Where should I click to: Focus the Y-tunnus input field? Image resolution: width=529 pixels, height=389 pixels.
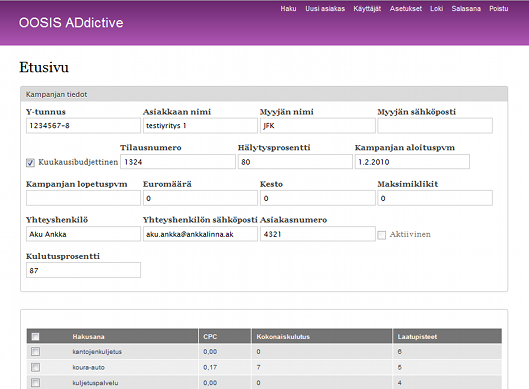tap(83, 126)
